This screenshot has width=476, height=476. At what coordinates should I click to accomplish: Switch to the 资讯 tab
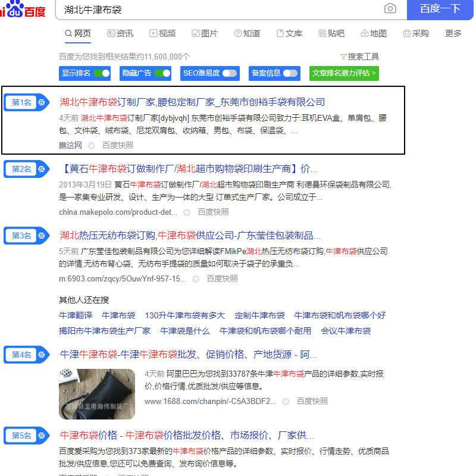pyautogui.click(x=121, y=33)
